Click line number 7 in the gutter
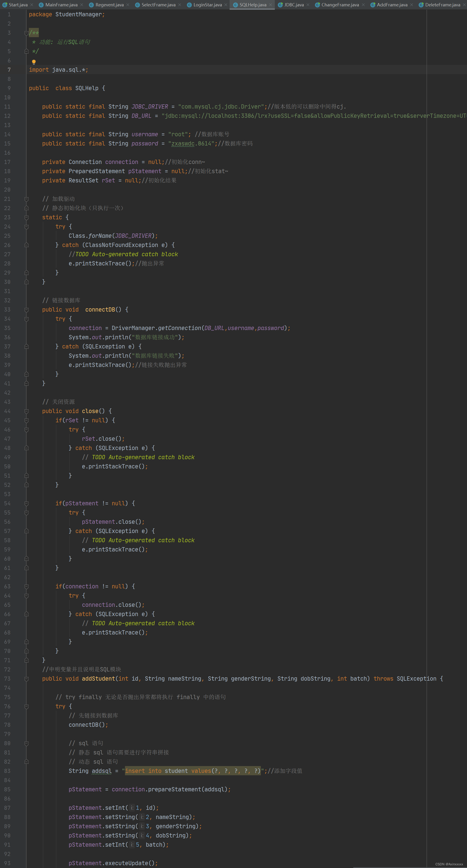This screenshot has height=868, width=467. 9,70
